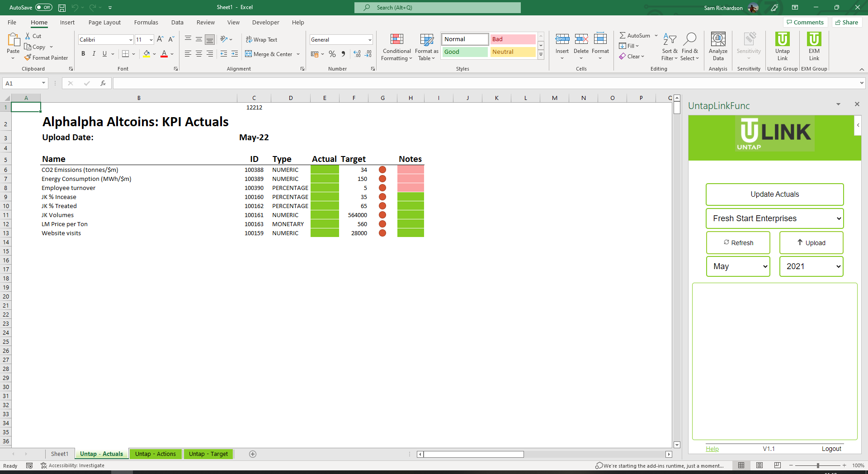Click the Page Break Preview icon
868x474 pixels.
pos(778,465)
